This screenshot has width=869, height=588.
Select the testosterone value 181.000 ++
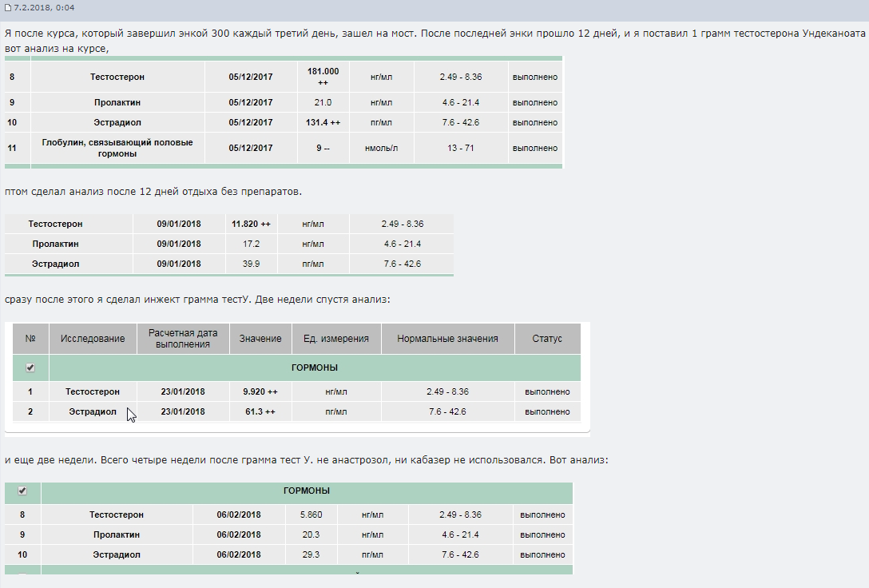323,77
